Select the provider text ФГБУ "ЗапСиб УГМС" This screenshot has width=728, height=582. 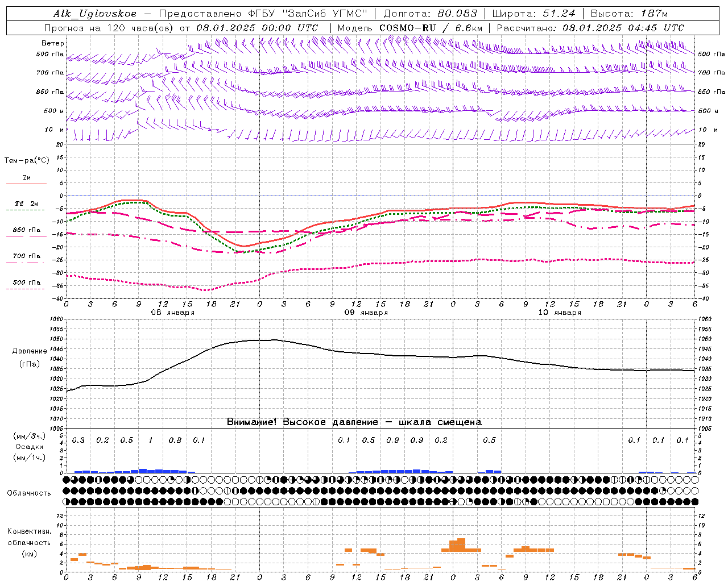coord(308,14)
